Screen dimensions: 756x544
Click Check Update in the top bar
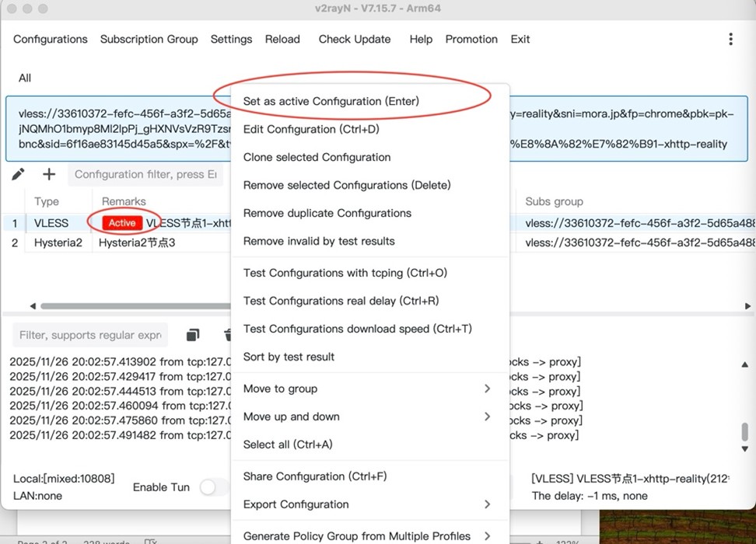(355, 39)
